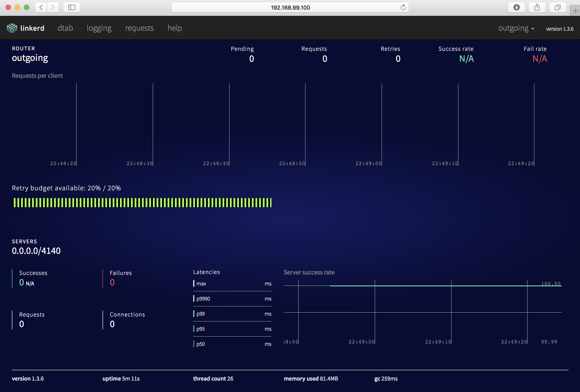
Task: Click the linkerd brand name link
Action: coord(32,28)
